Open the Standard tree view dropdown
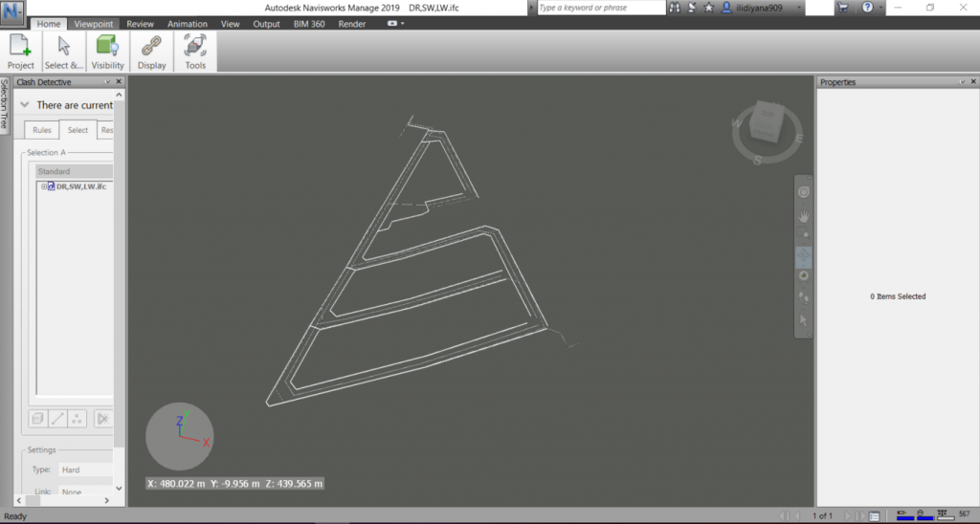980x524 pixels. pos(75,171)
